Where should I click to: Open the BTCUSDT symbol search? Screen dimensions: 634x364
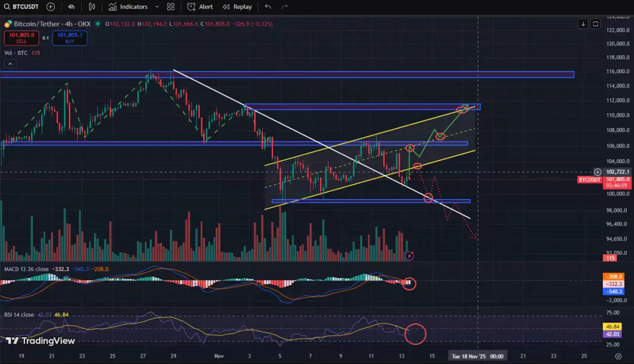point(22,7)
